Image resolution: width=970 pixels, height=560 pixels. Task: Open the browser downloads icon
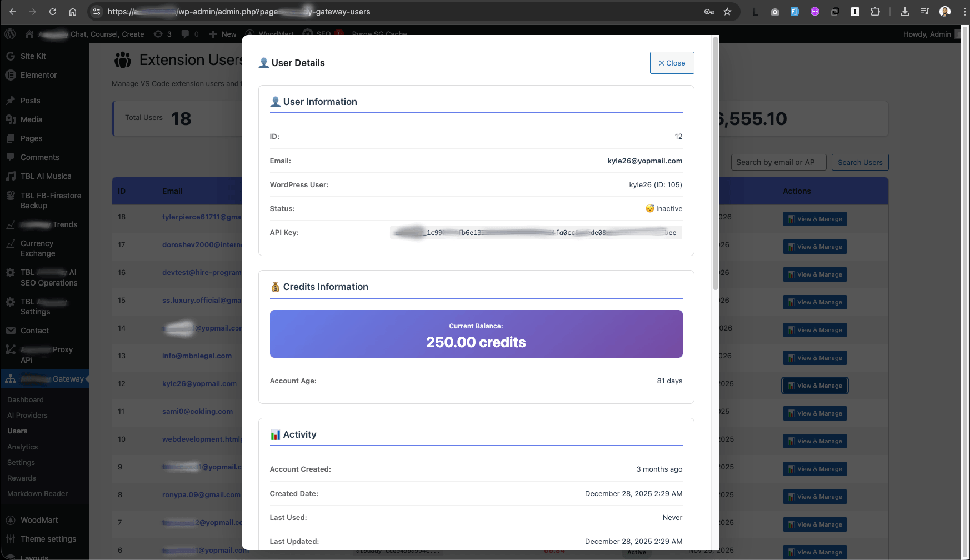pos(905,12)
